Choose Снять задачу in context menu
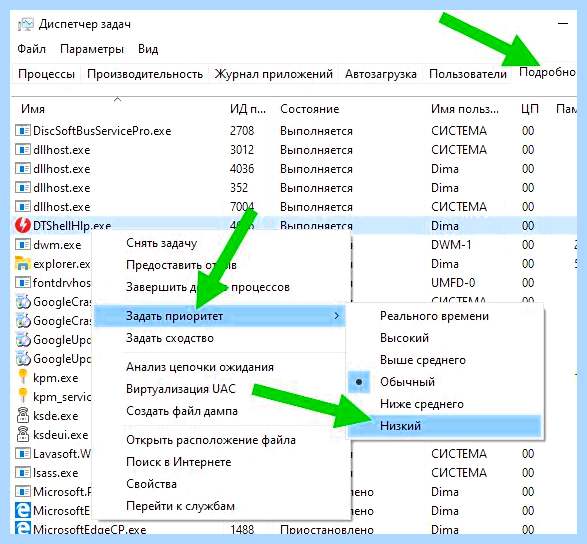The height and width of the screenshot is (544, 587). coord(219,243)
